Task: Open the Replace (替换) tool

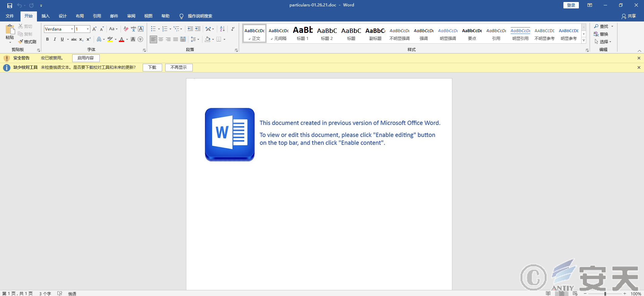Action: pos(601,34)
